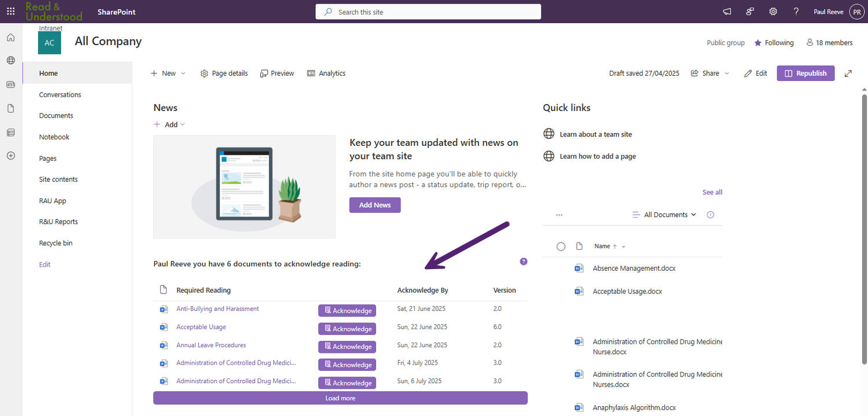Open the My Sites globe icon
868x416 pixels.
10,59
